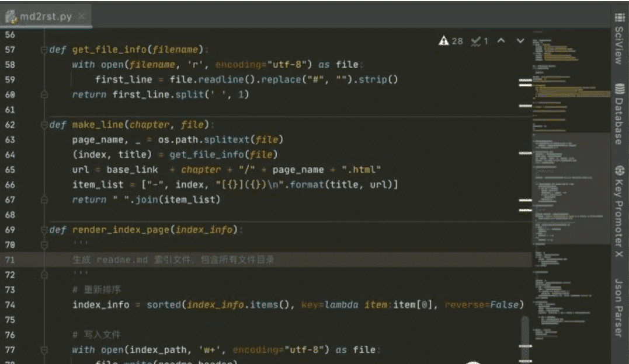This screenshot has height=364, width=629.
Task: Go to previous highlighted error arrow
Action: pos(501,40)
